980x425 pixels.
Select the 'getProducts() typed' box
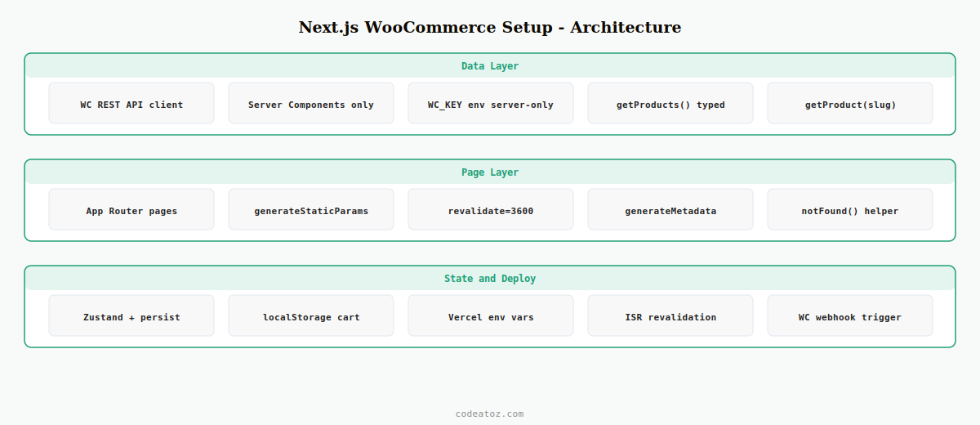tap(670, 103)
